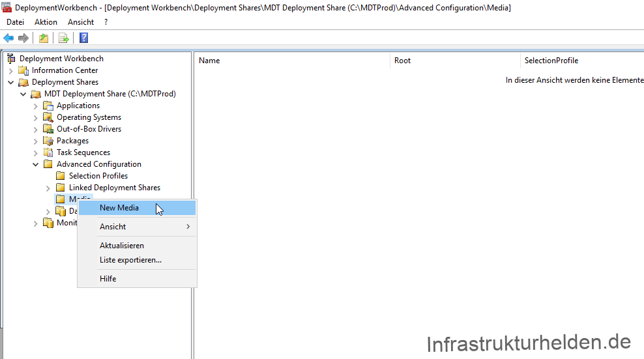The height and width of the screenshot is (359, 644).
Task: Click the Help toolbar icon
Action: (84, 38)
